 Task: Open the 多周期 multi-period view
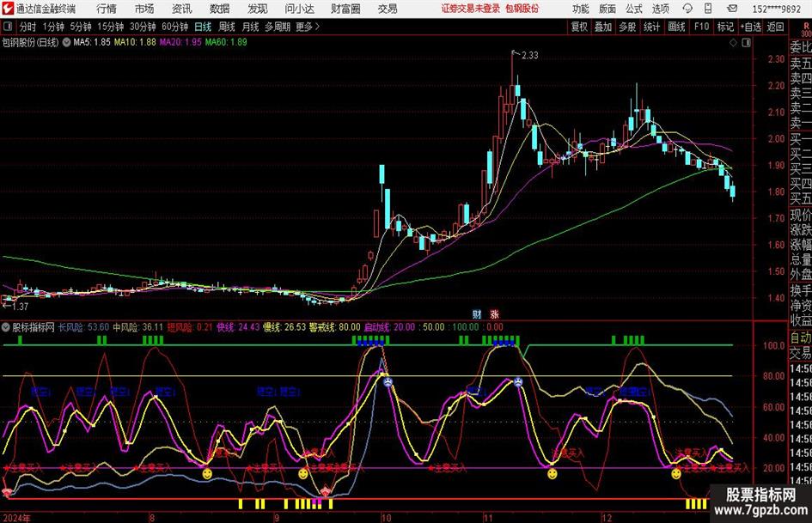tap(278, 27)
